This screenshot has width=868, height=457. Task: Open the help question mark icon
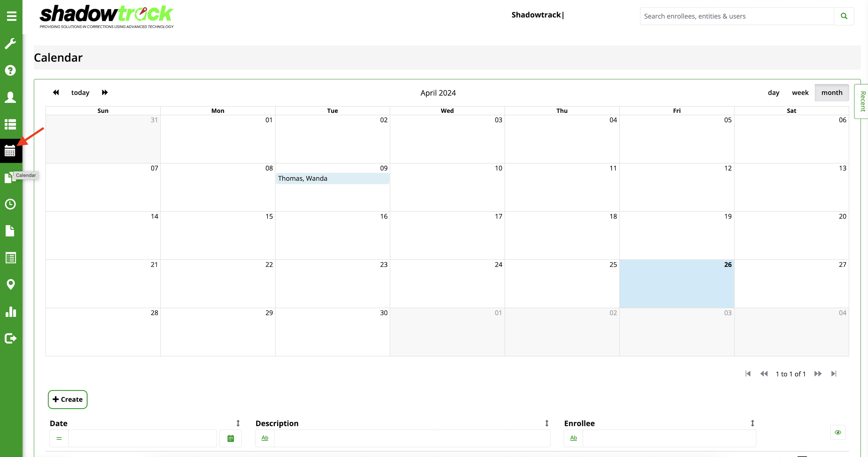[x=10, y=70]
